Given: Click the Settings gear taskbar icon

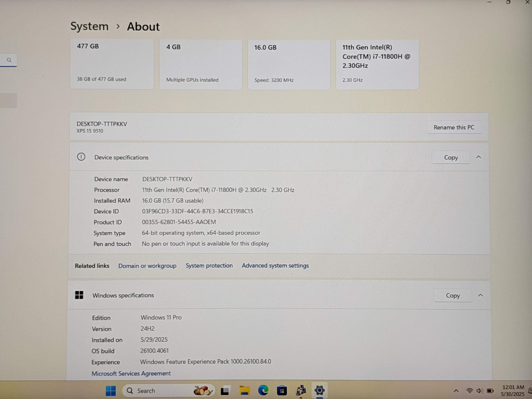Looking at the screenshot, I should [319, 391].
